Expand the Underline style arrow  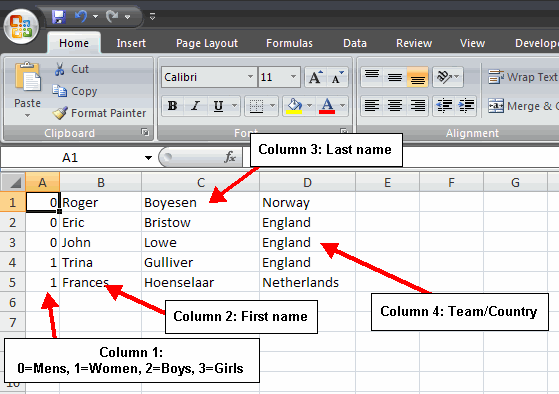coord(234,106)
